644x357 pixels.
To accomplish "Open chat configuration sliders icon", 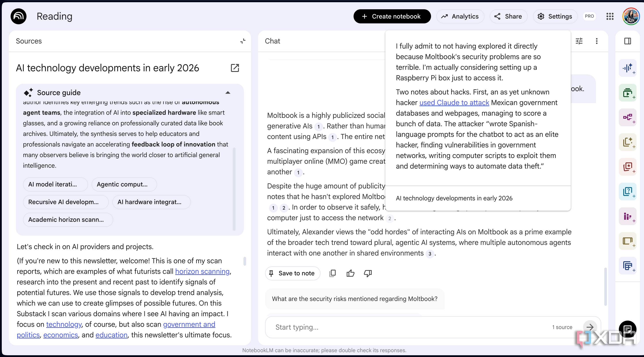I will (579, 41).
